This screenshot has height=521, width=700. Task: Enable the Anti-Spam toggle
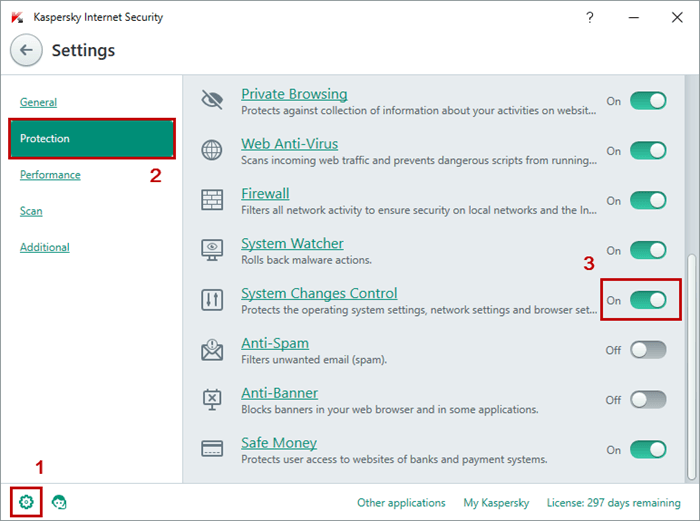[x=648, y=350]
